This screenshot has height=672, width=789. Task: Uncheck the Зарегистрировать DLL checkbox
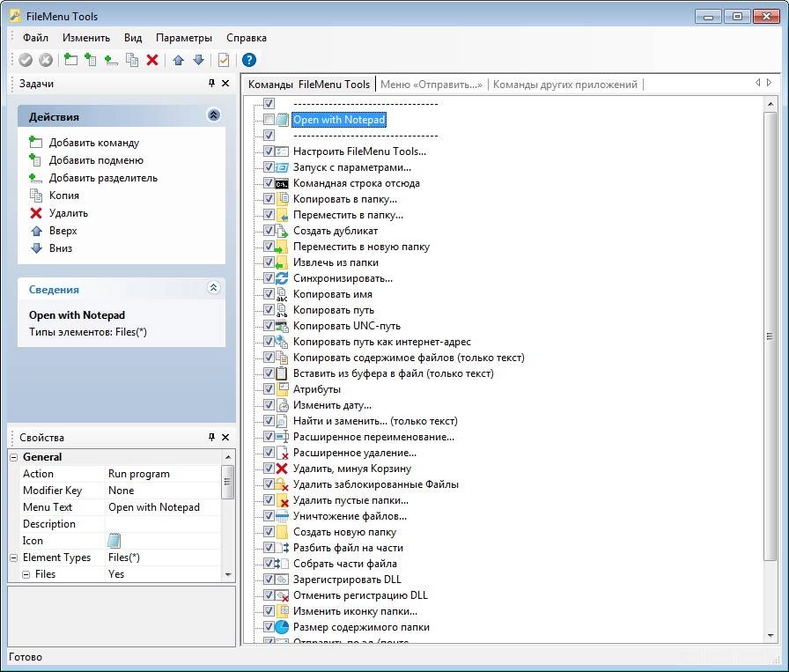click(x=269, y=580)
